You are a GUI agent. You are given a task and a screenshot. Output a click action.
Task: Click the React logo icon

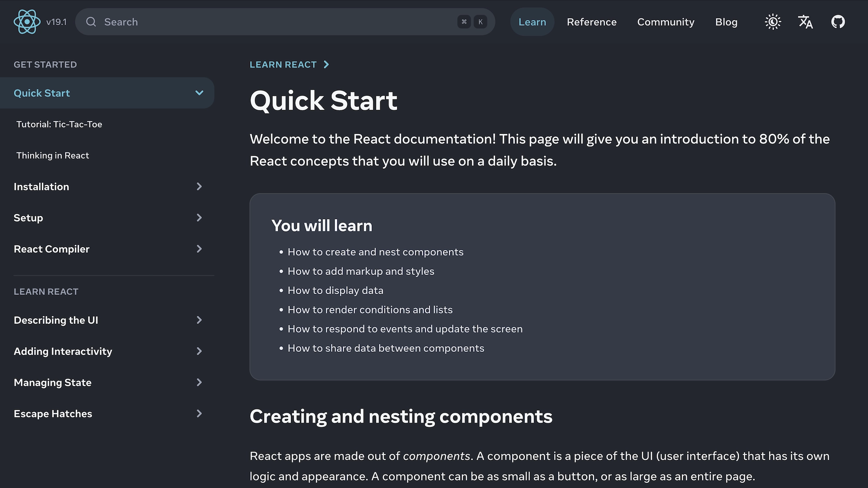[27, 22]
